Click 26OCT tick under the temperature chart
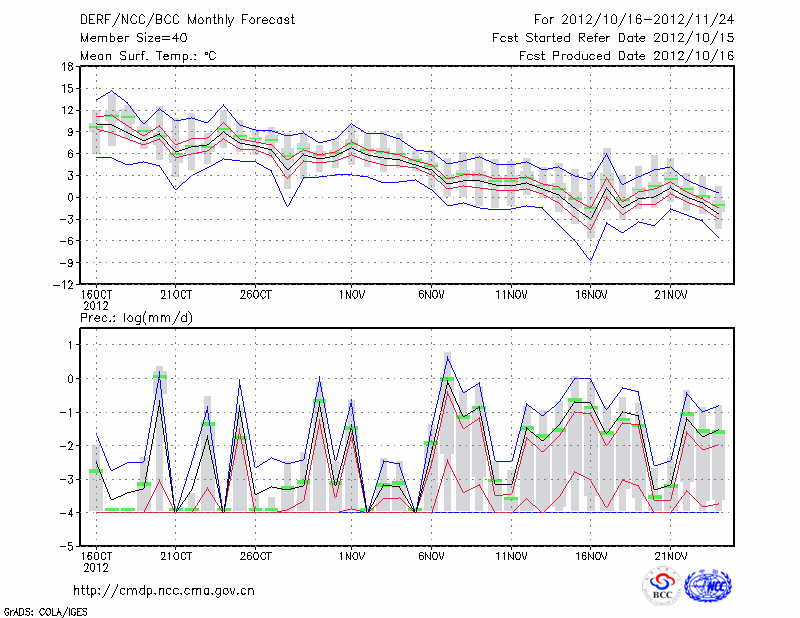The height and width of the screenshot is (618, 800). click(256, 295)
